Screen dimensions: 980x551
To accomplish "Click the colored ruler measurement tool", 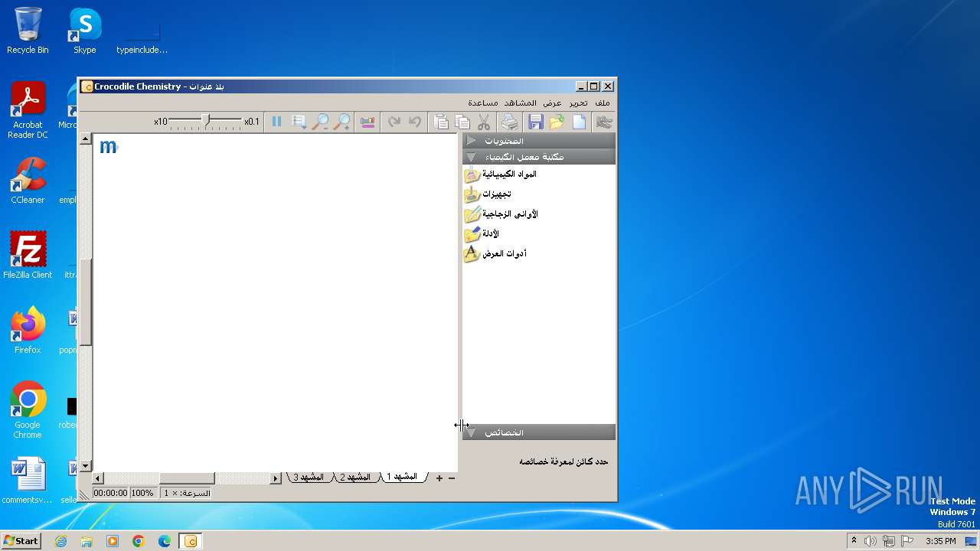I will point(367,122).
